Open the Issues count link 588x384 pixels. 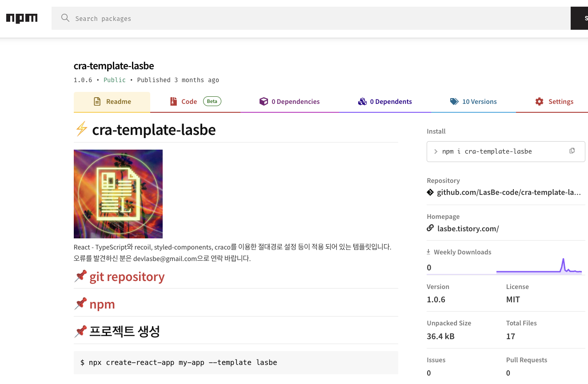click(x=429, y=373)
